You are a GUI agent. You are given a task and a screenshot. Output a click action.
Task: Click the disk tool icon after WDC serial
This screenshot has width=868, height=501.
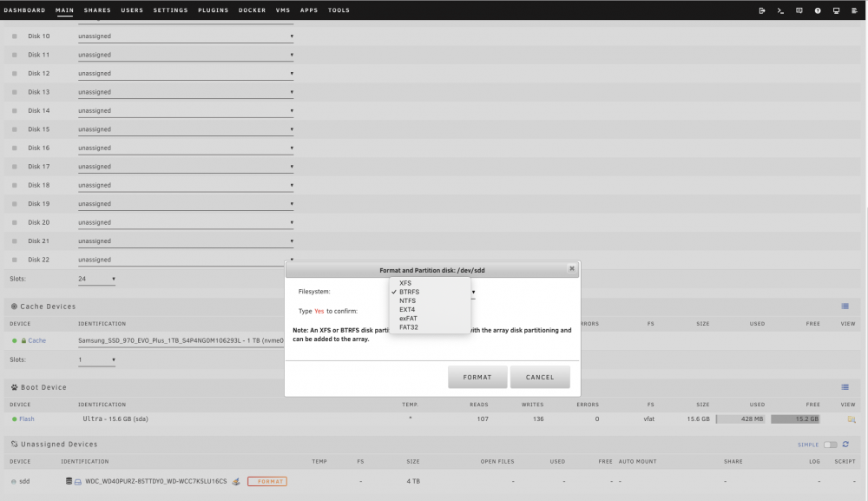click(236, 482)
